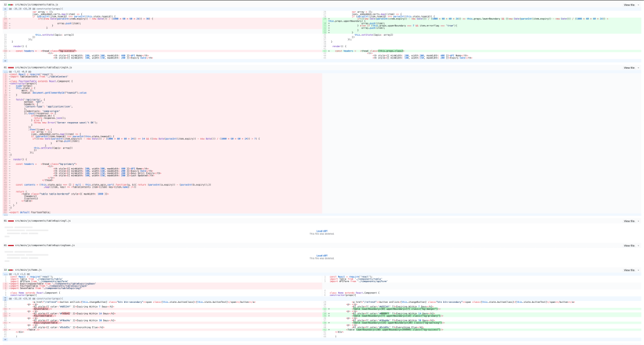Load diff for tableExpiring7.js
This screenshot has height=345, width=644.
click(322, 231)
